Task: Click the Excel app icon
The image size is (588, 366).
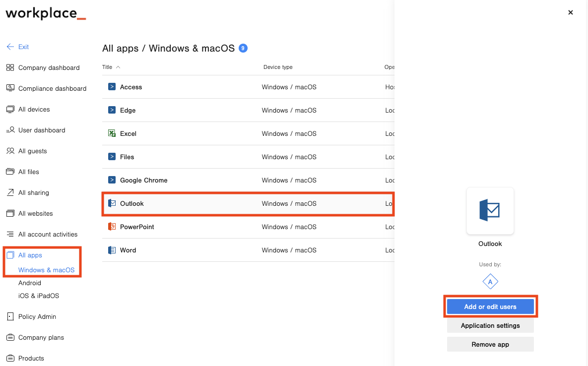Action: (x=112, y=133)
